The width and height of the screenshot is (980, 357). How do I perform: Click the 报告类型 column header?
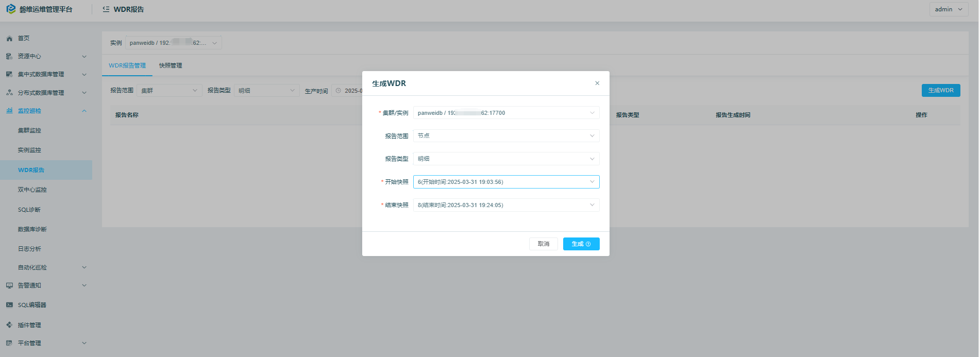click(x=628, y=115)
